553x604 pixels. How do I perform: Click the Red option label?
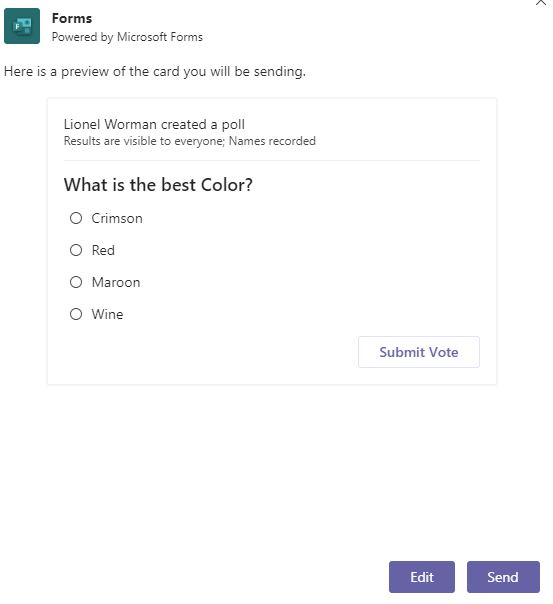103,250
